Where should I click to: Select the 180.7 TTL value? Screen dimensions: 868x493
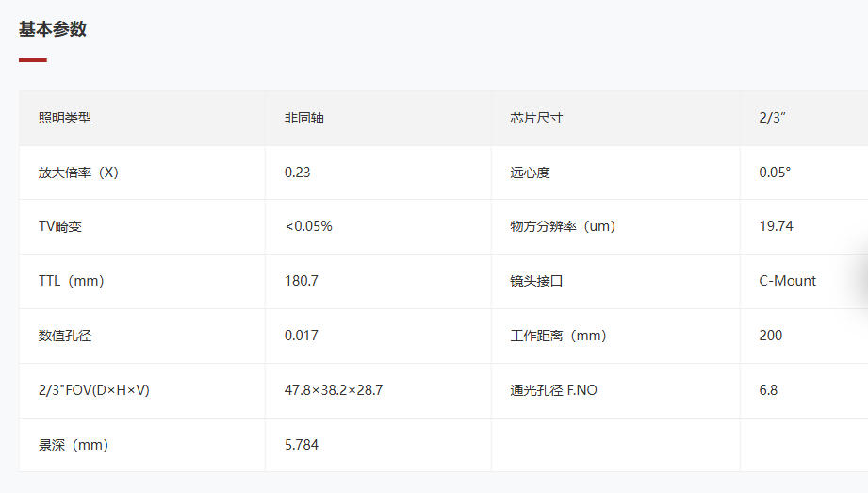pos(302,281)
